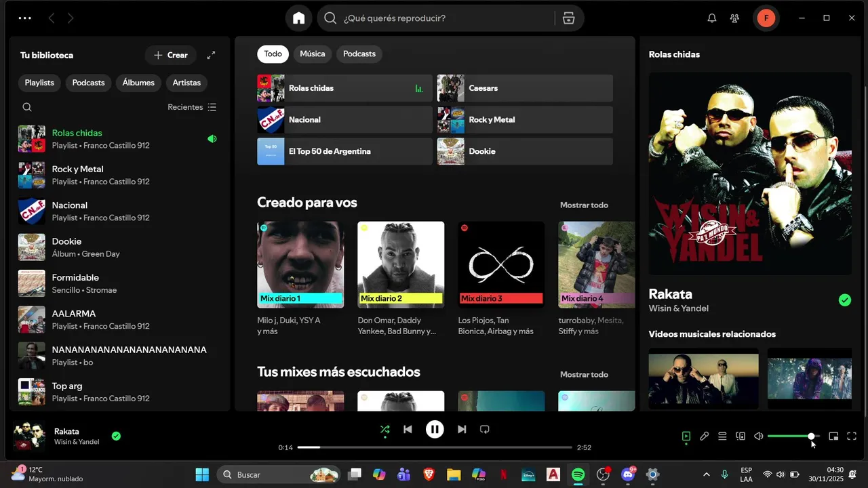
Task: Adjust the volume slider
Action: click(793, 436)
